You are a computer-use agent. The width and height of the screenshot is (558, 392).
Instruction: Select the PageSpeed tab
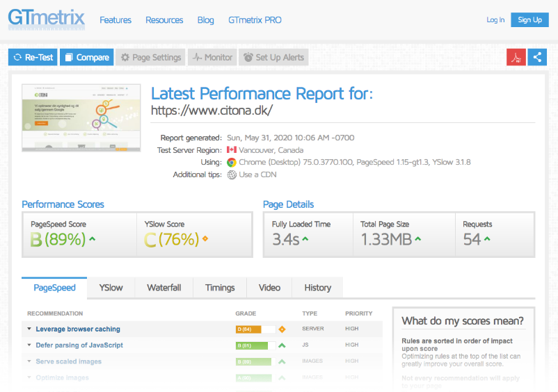click(x=54, y=288)
